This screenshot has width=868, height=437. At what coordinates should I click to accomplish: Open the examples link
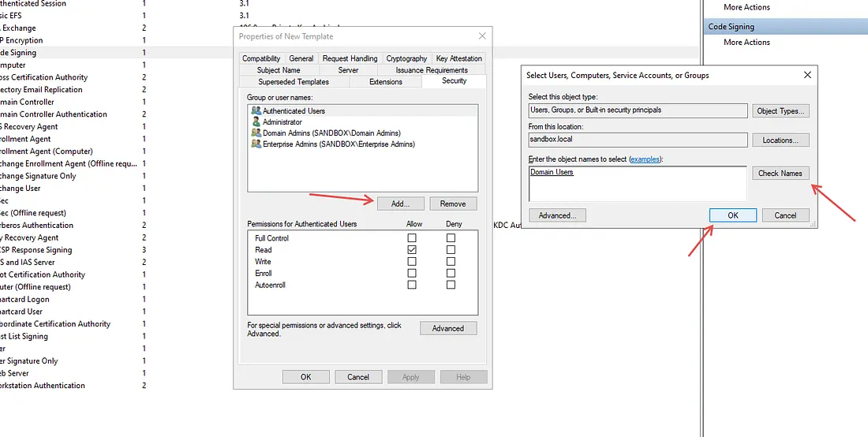645,159
